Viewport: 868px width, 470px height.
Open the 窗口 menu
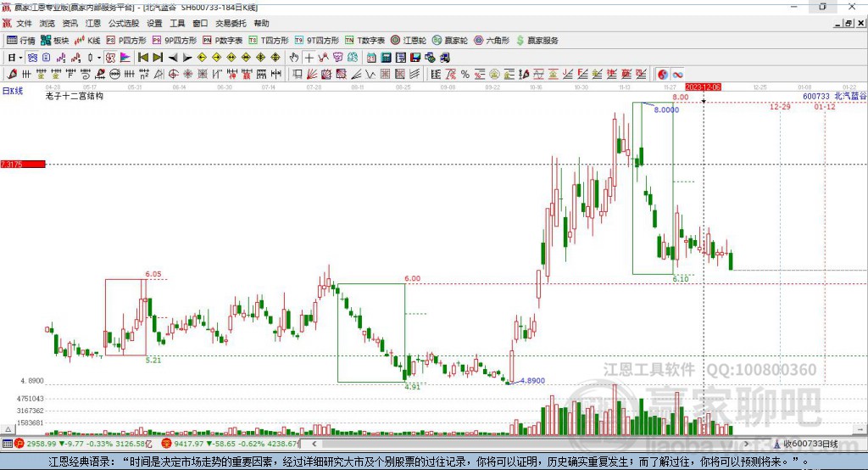tap(200, 23)
